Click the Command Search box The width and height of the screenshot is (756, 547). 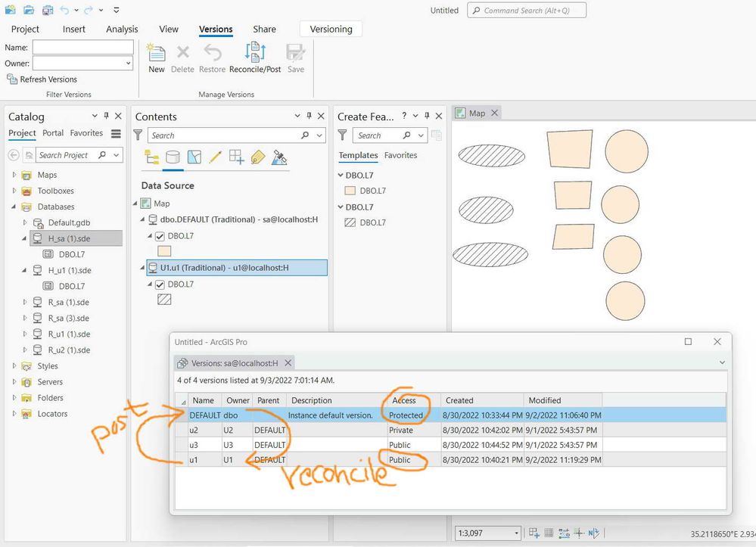pyautogui.click(x=527, y=10)
